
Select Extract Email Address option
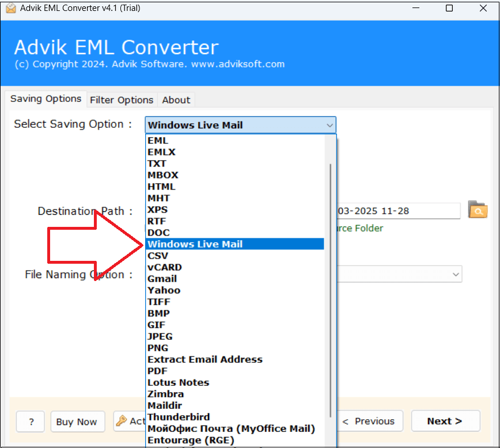(x=234, y=359)
